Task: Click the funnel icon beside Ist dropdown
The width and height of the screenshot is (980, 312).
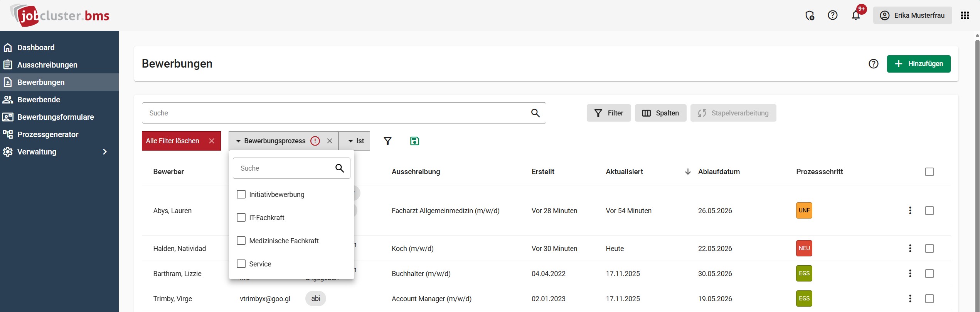Action: pos(387,141)
